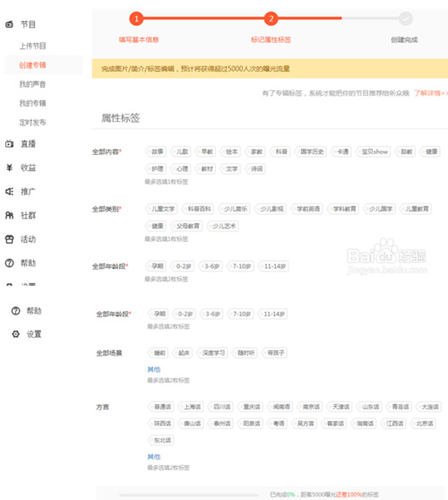Click the 节目 radio icon in sidebar
448x500 pixels.
tap(9, 24)
